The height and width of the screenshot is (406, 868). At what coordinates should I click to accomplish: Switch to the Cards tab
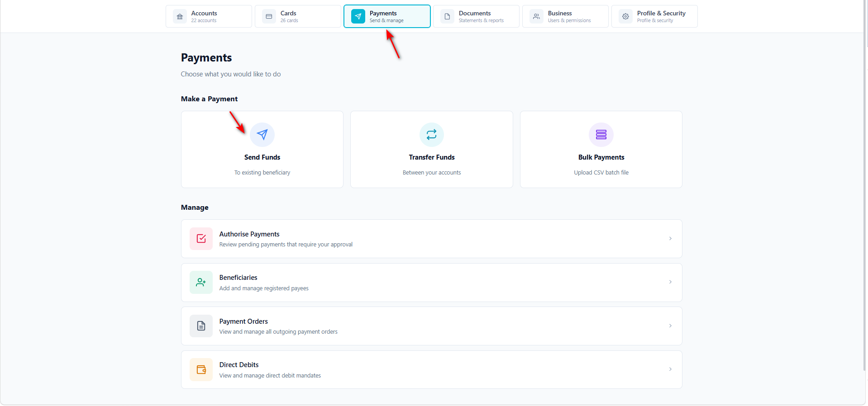click(298, 16)
